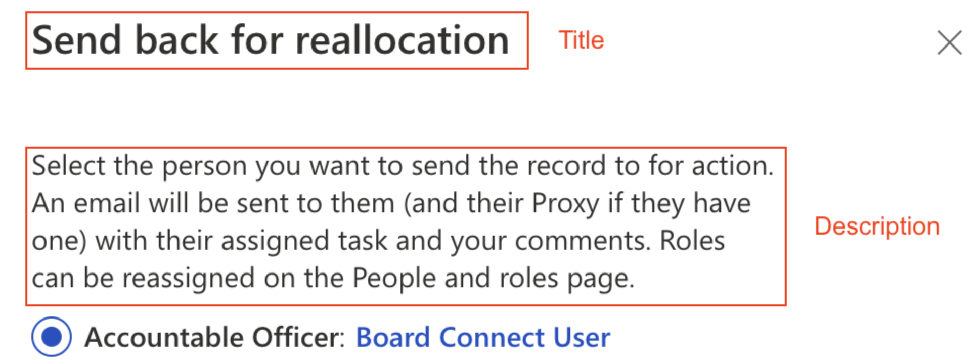Click the Accountable Officer label text
This screenshot has width=980, height=364.
click(x=214, y=338)
